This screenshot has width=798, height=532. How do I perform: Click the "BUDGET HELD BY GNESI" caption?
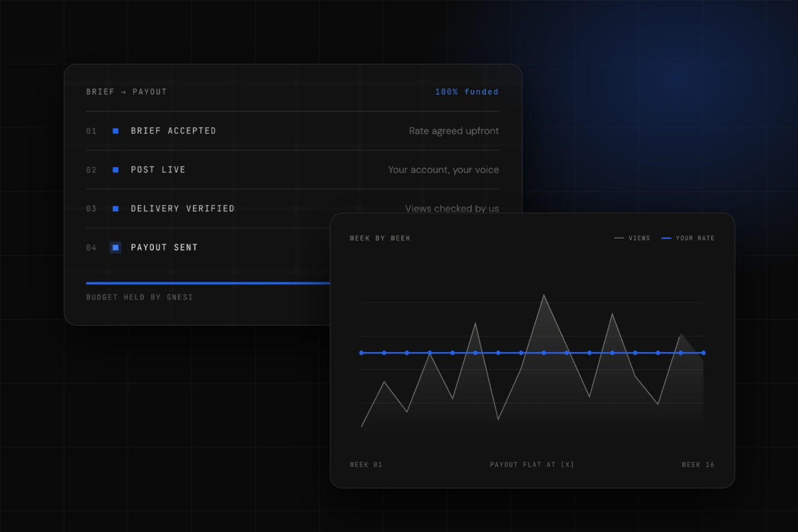click(x=139, y=297)
